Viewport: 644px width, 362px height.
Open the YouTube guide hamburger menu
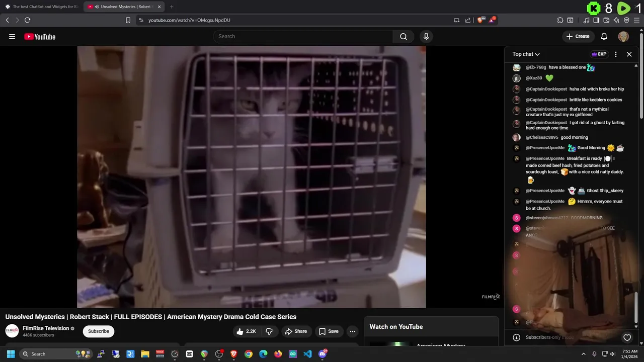(x=12, y=36)
